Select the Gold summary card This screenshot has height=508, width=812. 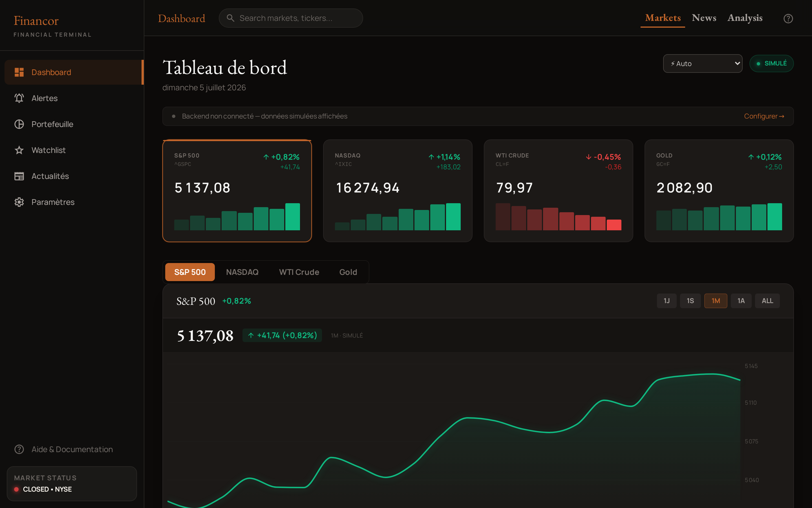(719, 191)
